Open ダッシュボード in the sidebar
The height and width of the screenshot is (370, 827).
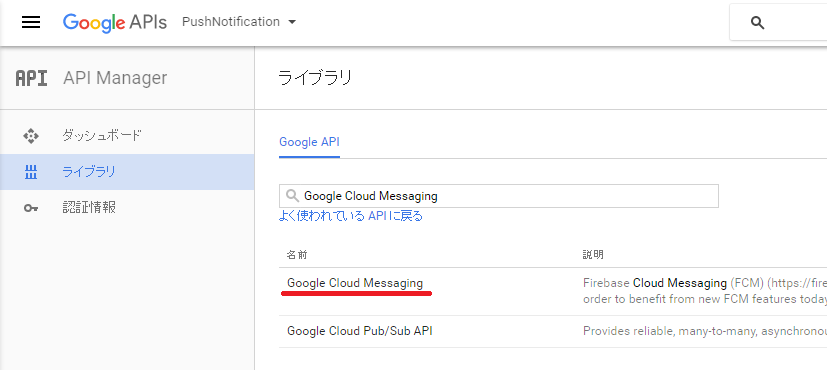point(102,136)
